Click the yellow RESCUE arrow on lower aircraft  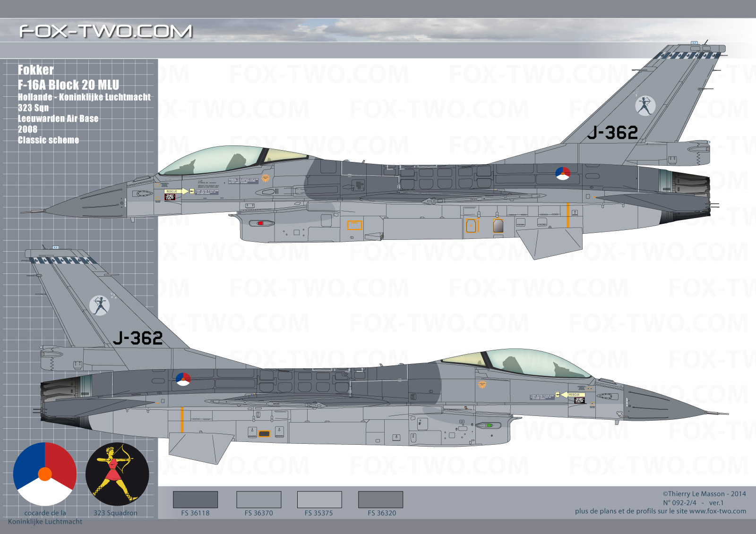coord(573,395)
